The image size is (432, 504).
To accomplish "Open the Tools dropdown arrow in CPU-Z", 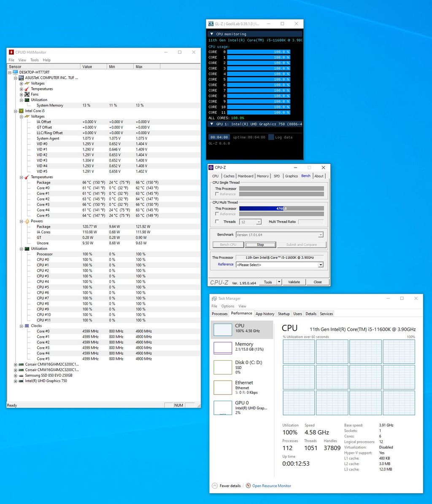I will 279,282.
